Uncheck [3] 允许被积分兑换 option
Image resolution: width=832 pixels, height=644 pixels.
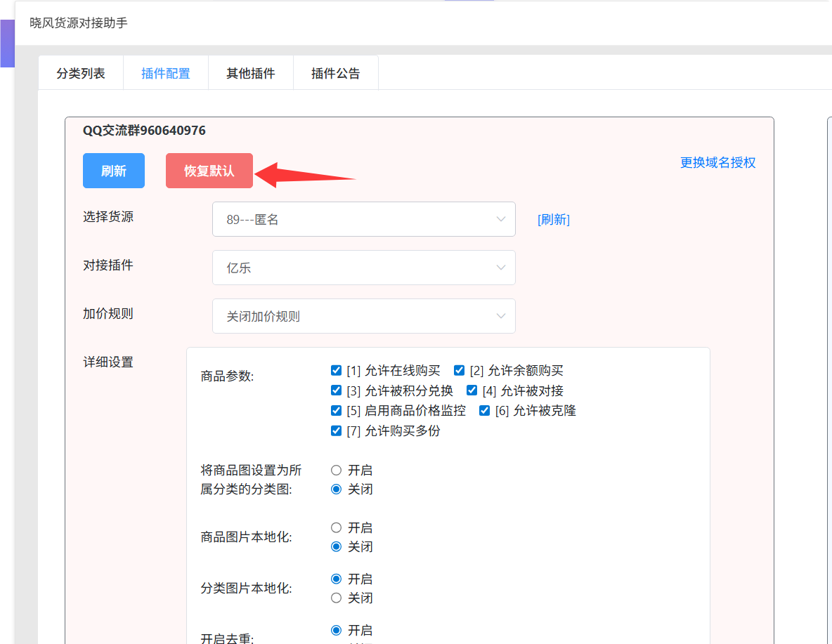(x=337, y=390)
